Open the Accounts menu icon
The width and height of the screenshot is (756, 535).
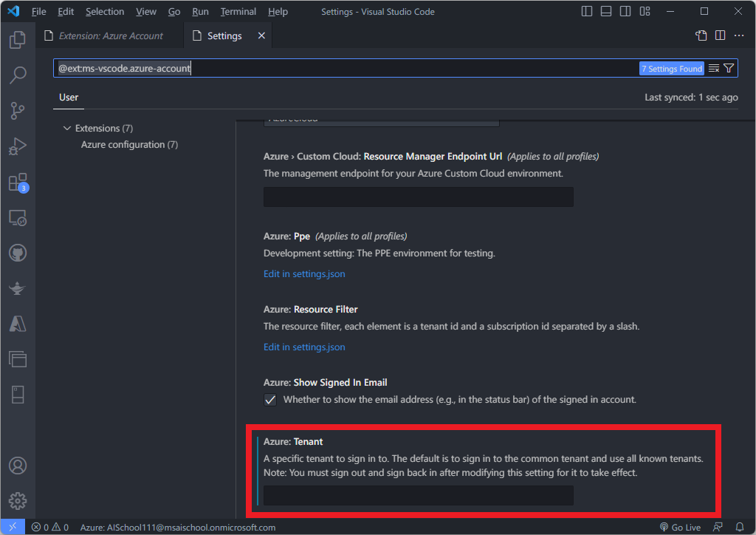[18, 466]
